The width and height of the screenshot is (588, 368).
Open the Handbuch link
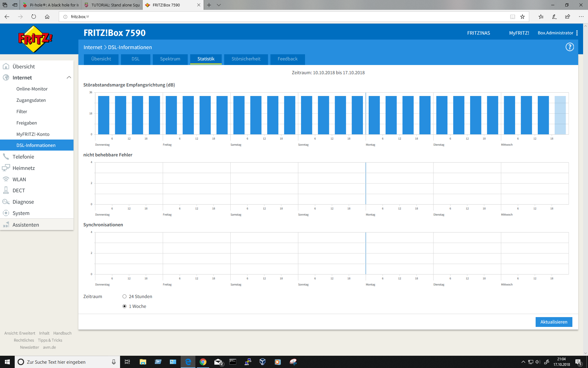coord(62,333)
